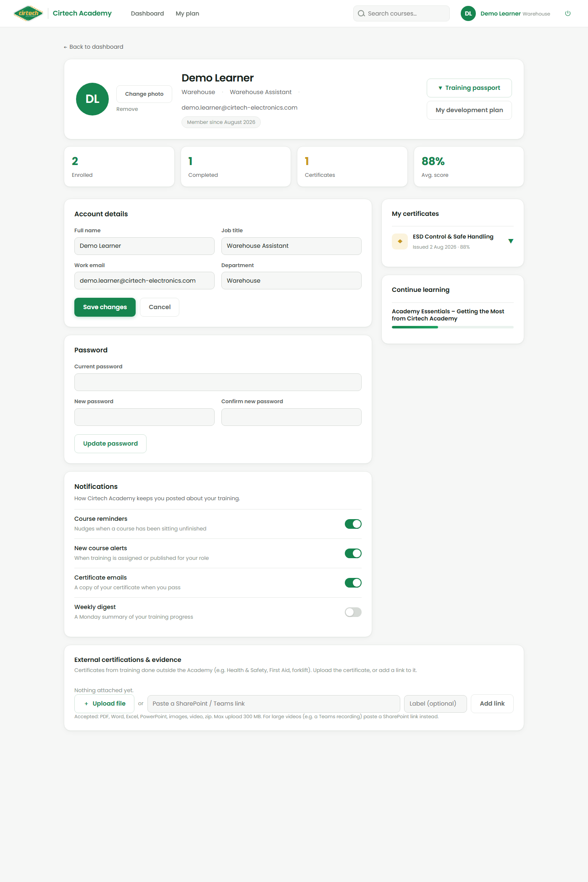Cancel account detail edits

tap(160, 307)
